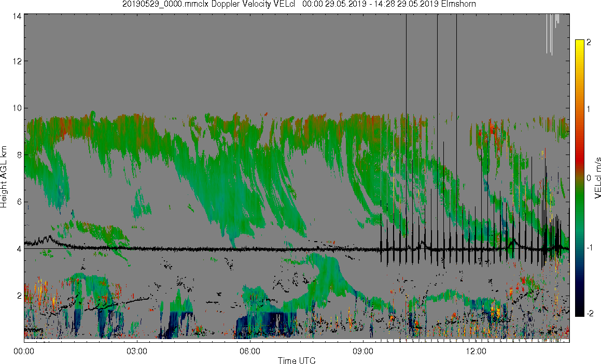Click the 'Time UTC' x-axis label
Viewport: 601px width, 364px height.
[297, 360]
